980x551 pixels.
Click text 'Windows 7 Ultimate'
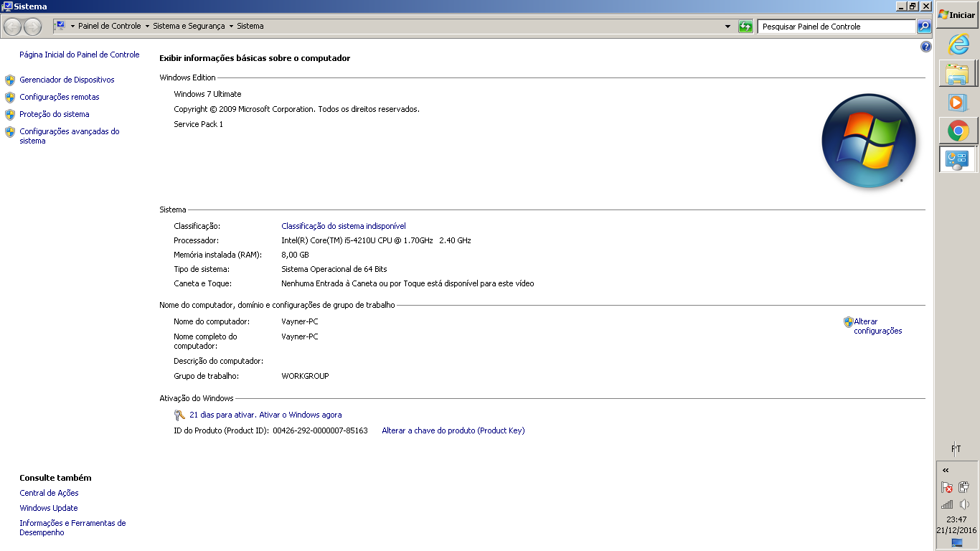[x=207, y=94]
